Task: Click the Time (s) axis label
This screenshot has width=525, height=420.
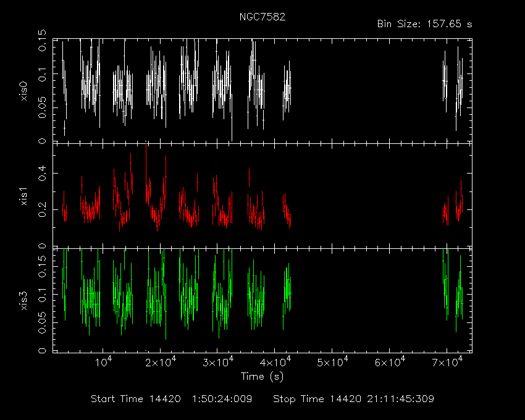Action: pos(262,377)
